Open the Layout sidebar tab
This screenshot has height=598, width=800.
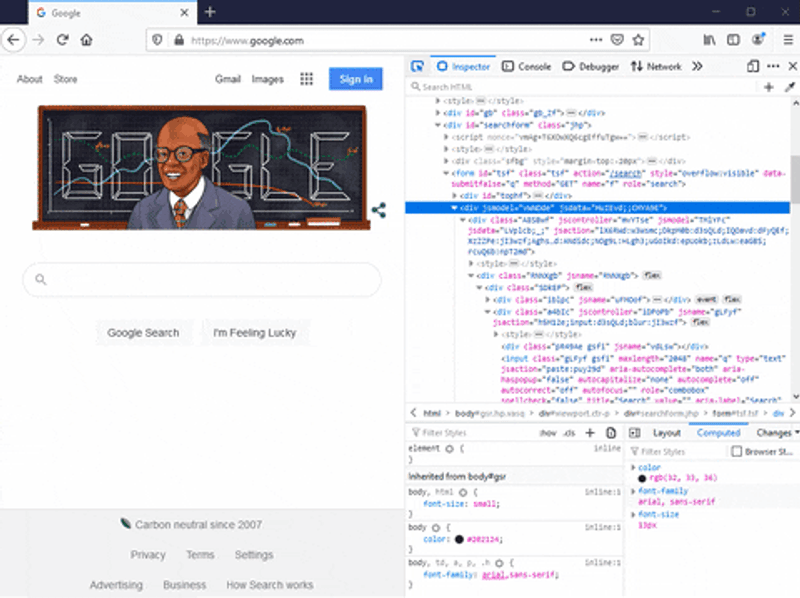[x=667, y=433]
